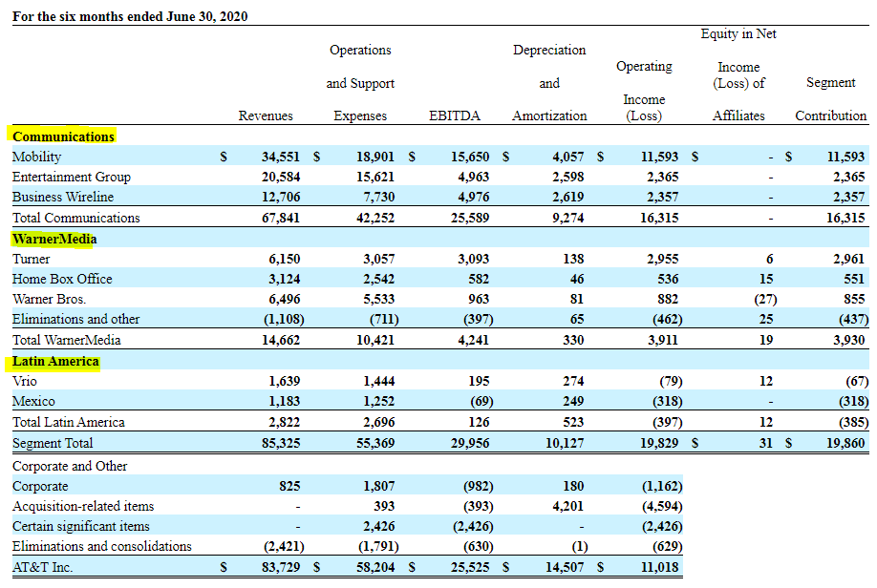Click Total Communications segment contribution 16,315
The height and width of the screenshot is (588, 877).
[845, 218]
